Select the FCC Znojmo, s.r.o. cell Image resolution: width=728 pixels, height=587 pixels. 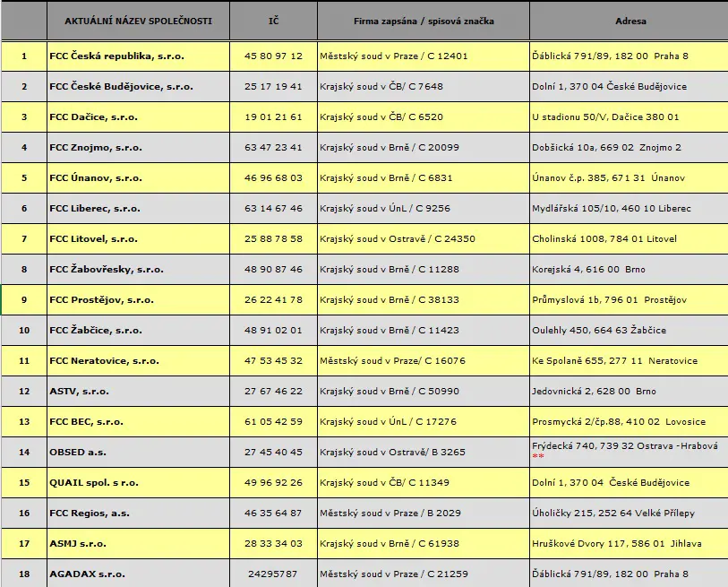coord(138,147)
